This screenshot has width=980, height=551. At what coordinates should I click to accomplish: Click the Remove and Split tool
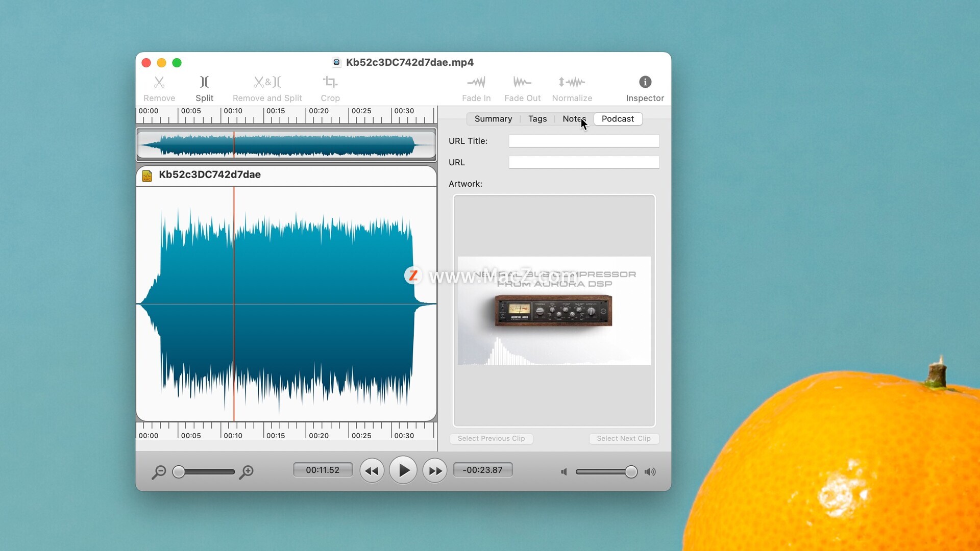coord(267,88)
